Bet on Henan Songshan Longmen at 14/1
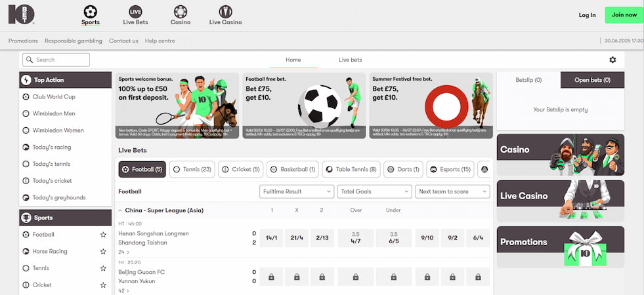 (x=271, y=238)
